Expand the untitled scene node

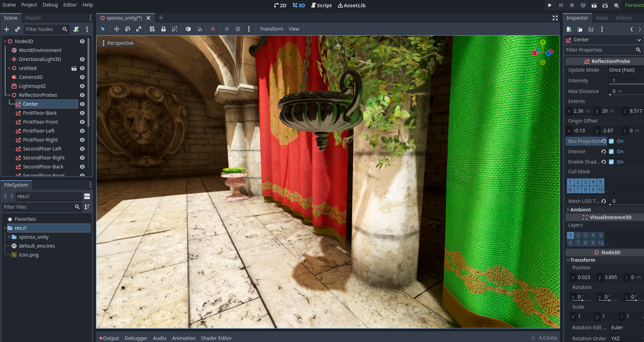point(9,68)
